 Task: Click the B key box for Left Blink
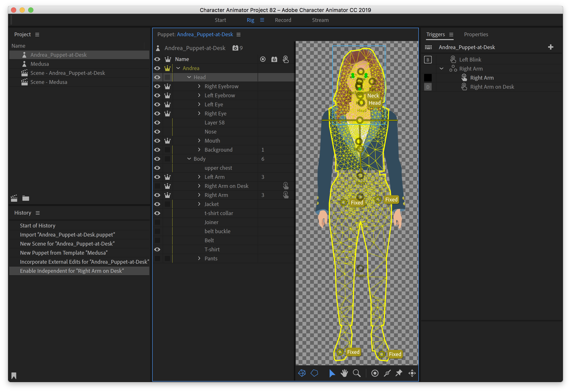pos(428,60)
